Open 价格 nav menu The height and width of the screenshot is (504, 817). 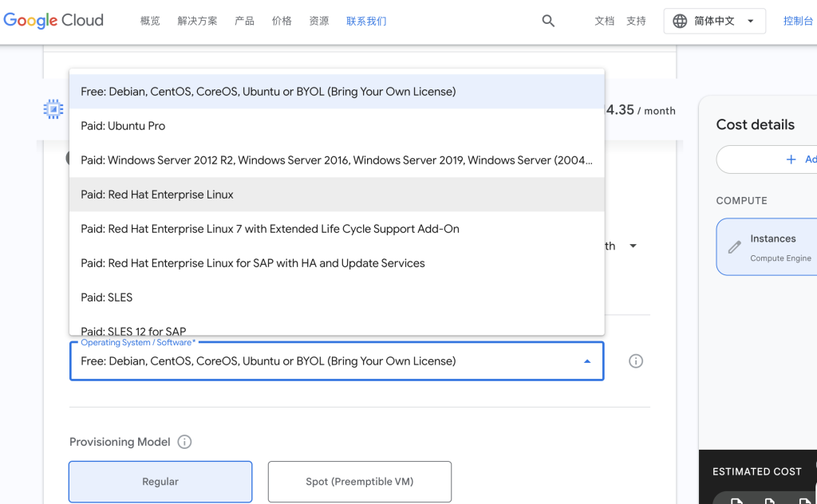(282, 21)
